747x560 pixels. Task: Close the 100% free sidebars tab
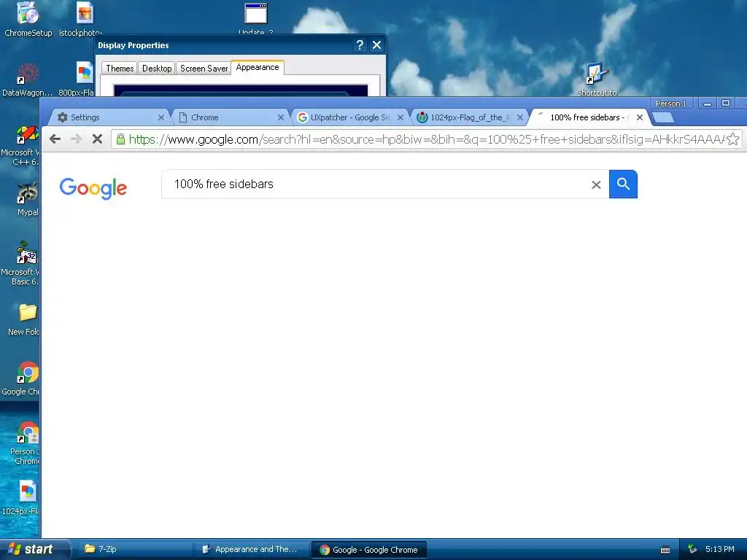coord(640,117)
